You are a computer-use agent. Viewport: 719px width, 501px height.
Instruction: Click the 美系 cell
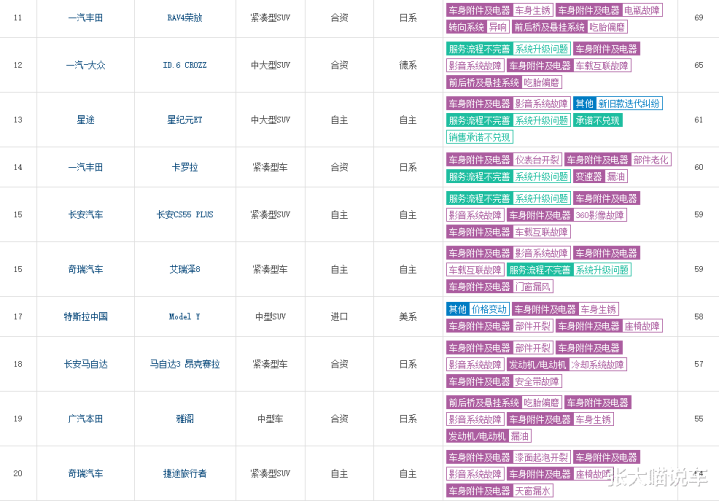(x=408, y=317)
